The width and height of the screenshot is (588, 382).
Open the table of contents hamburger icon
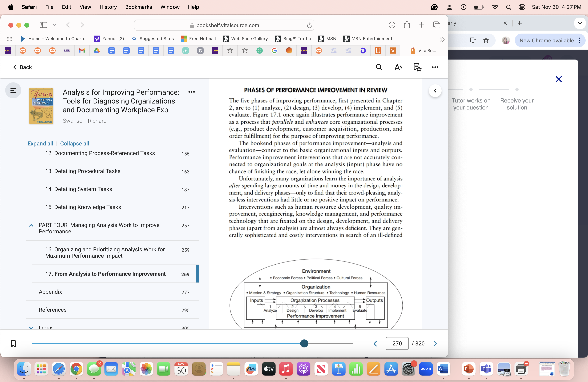tap(13, 90)
